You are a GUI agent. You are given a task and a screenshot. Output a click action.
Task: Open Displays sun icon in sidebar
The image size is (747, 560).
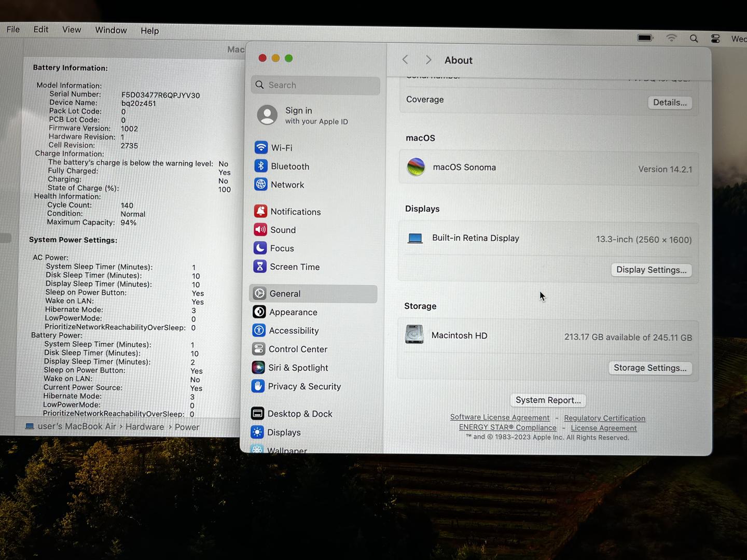pyautogui.click(x=257, y=432)
